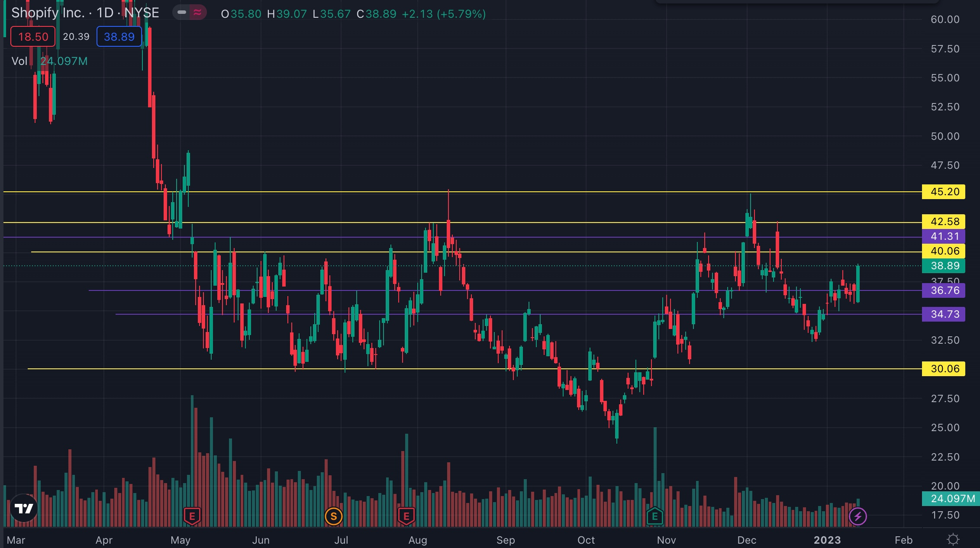Select the 40.06 yellow price line label
The image size is (980, 548).
pyautogui.click(x=944, y=251)
